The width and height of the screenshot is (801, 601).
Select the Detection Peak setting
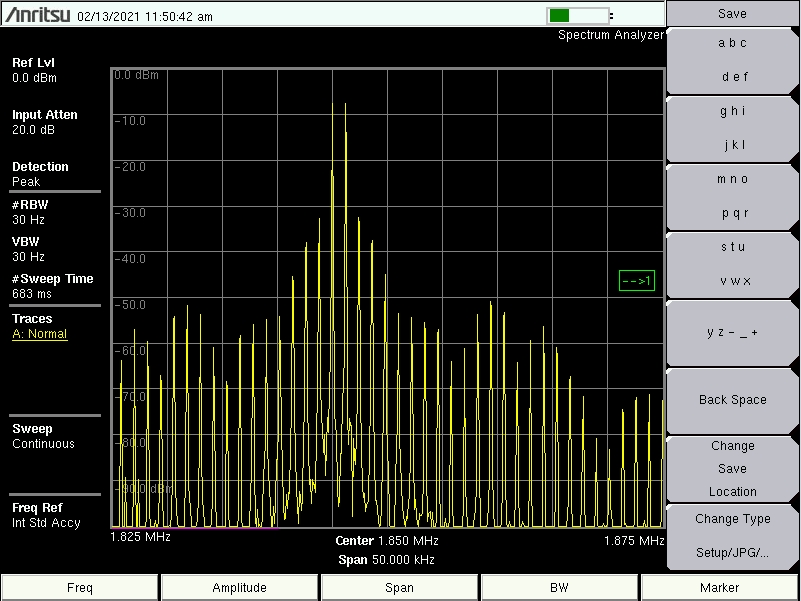[26, 182]
